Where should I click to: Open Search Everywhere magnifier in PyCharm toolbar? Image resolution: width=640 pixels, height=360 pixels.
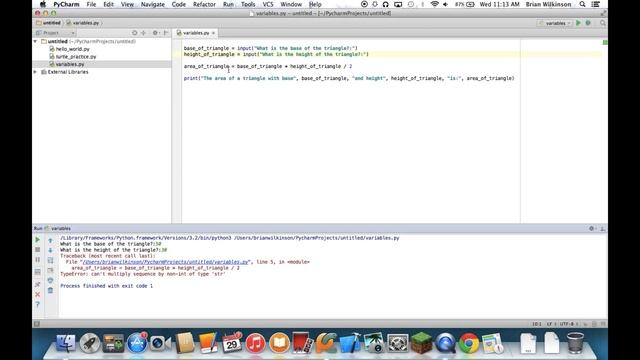602,23
